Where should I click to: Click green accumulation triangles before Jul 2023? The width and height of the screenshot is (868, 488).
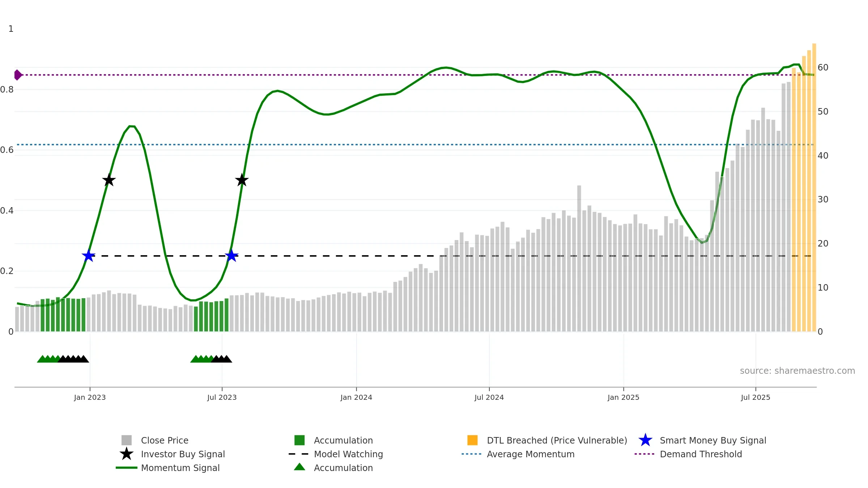point(202,359)
